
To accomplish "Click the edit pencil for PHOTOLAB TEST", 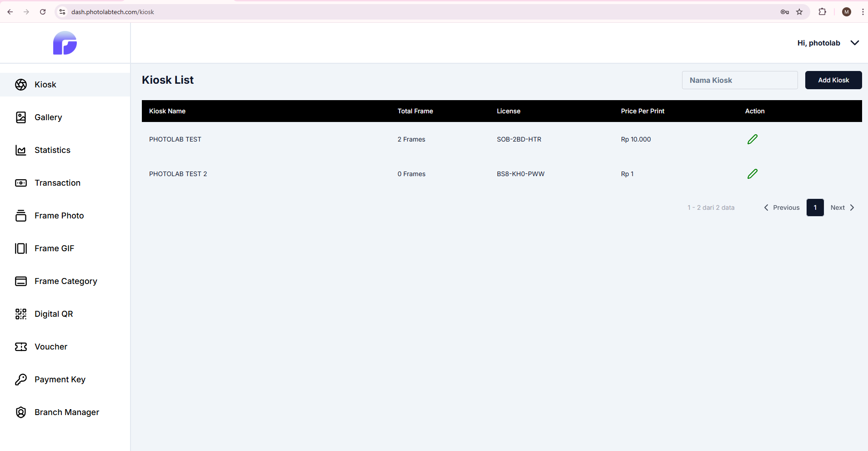I will [753, 139].
